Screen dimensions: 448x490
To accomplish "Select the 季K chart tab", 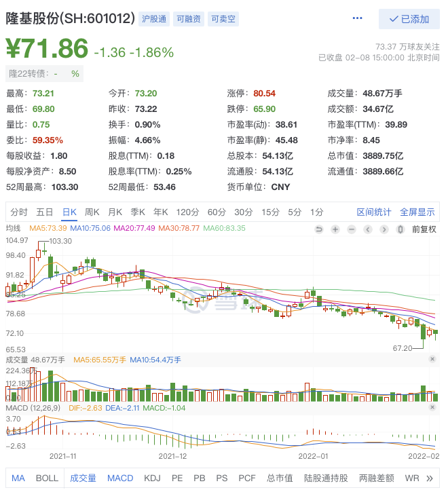I will (138, 212).
